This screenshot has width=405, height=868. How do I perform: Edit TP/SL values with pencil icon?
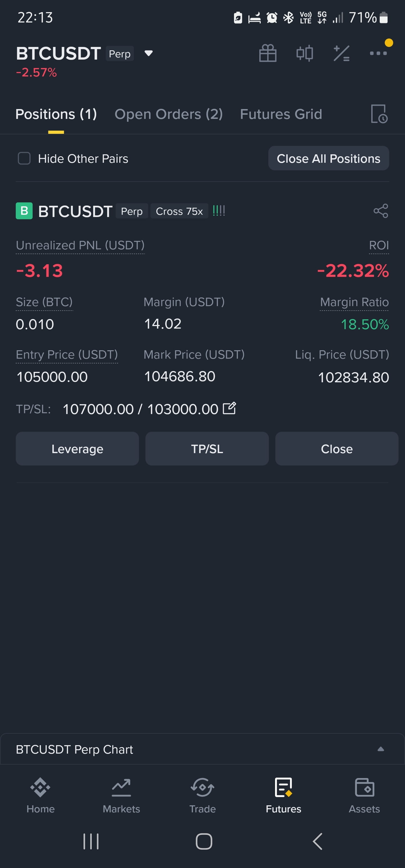click(x=229, y=408)
